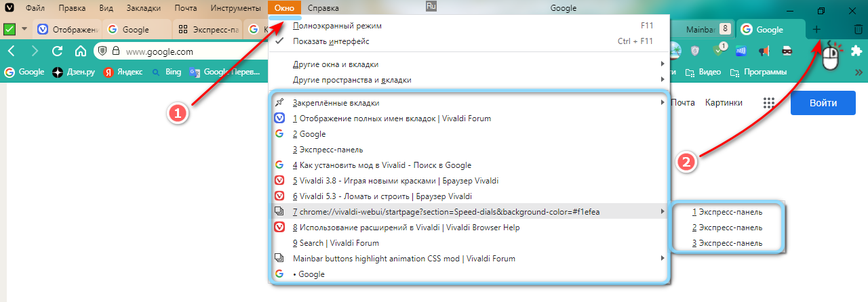
Task: Open the shield tracker blocker in address bar
Action: pos(102,51)
